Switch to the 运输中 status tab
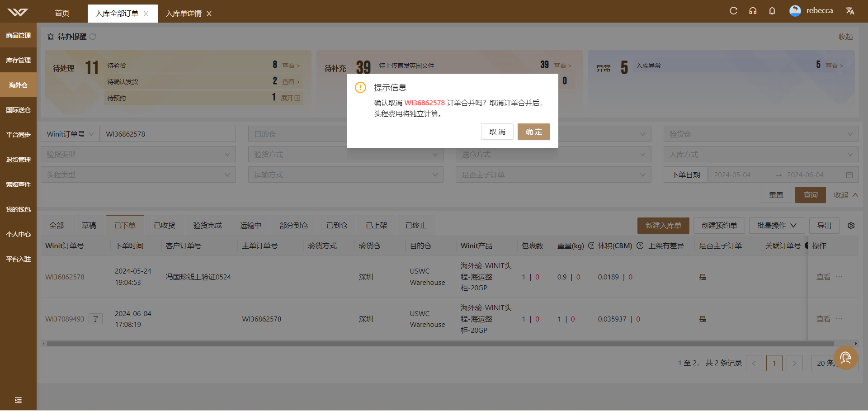Viewport: 868px width, 411px height. click(250, 225)
